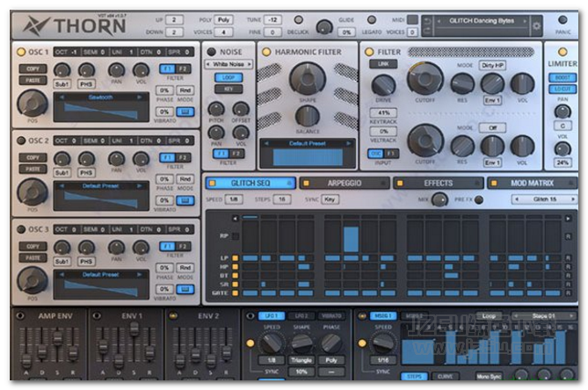Open the Poly mode dropdown

(223, 20)
